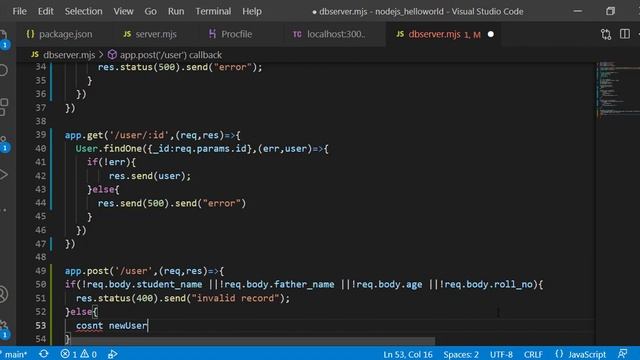Image resolution: width=640 pixels, height=360 pixels.
Task: Minimize the Visual Studio Code window
Action: tap(578, 11)
